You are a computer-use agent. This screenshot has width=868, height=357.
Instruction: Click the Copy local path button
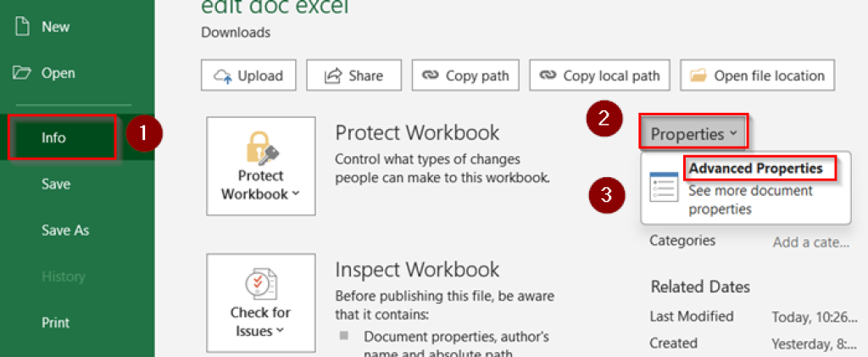pyautogui.click(x=600, y=75)
